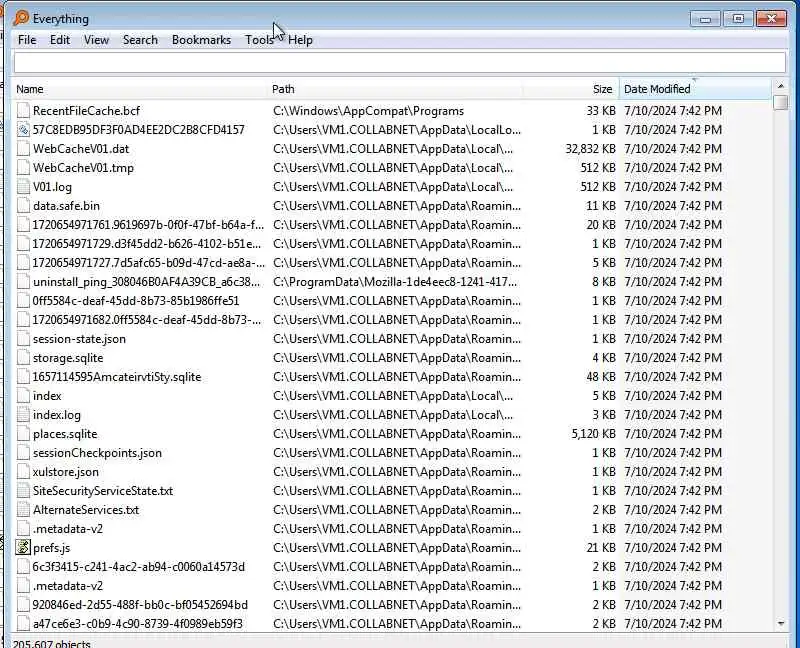This screenshot has width=800, height=648.
Task: Select file icon of places.sqlite
Action: point(23,434)
